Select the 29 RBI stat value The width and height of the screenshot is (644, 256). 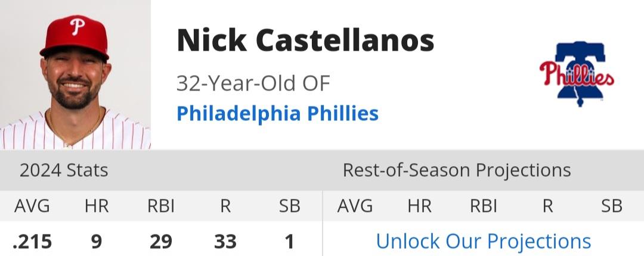[x=161, y=242]
